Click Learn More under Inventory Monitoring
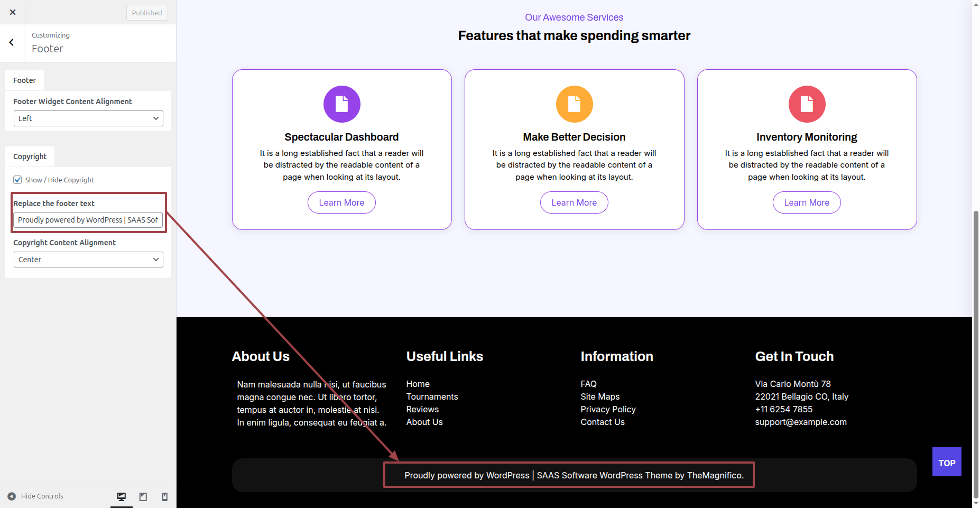The width and height of the screenshot is (980, 508). tap(807, 202)
